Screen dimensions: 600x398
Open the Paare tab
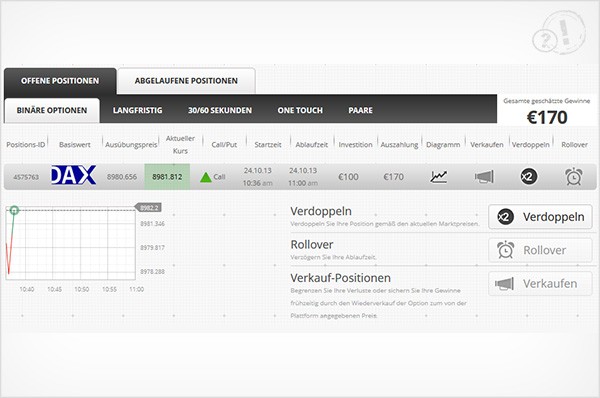tap(360, 111)
